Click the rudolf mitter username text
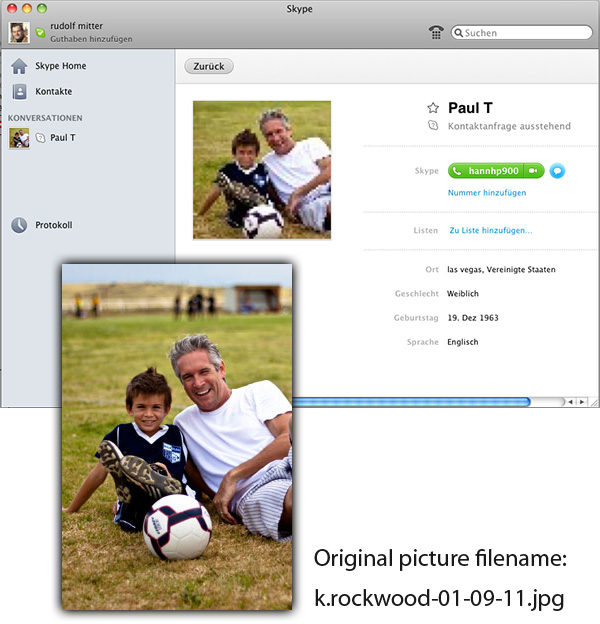The image size is (600, 624). 76,26
